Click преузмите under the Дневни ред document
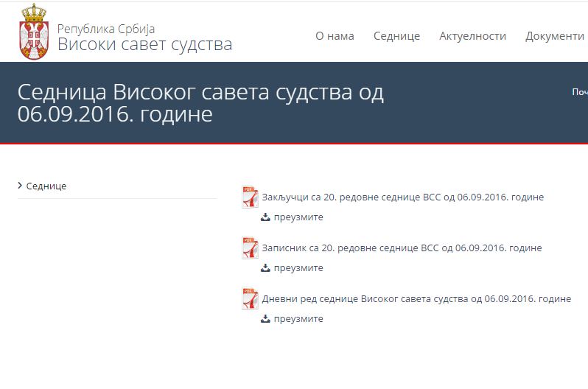The width and height of the screenshot is (588, 389). click(298, 319)
